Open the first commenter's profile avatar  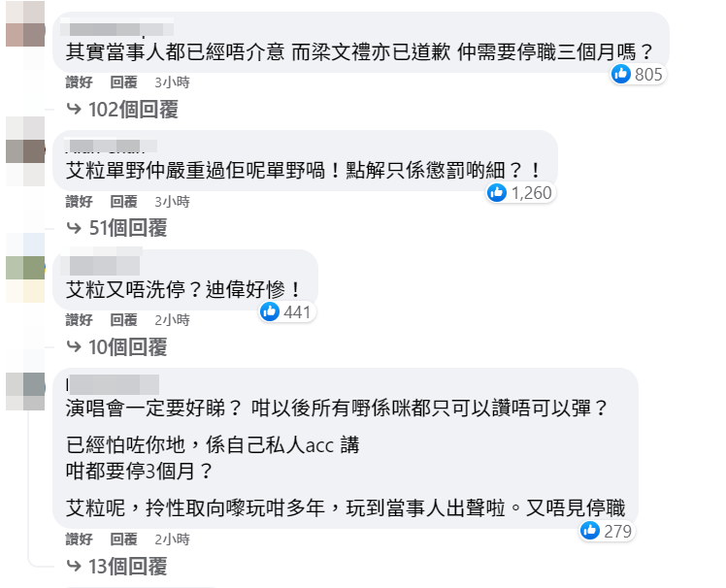25,29
